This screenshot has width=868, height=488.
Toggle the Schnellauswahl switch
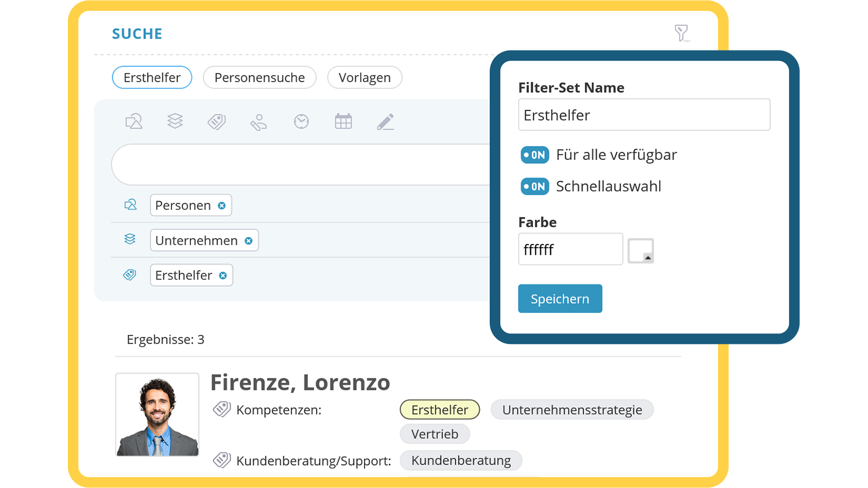[534, 187]
